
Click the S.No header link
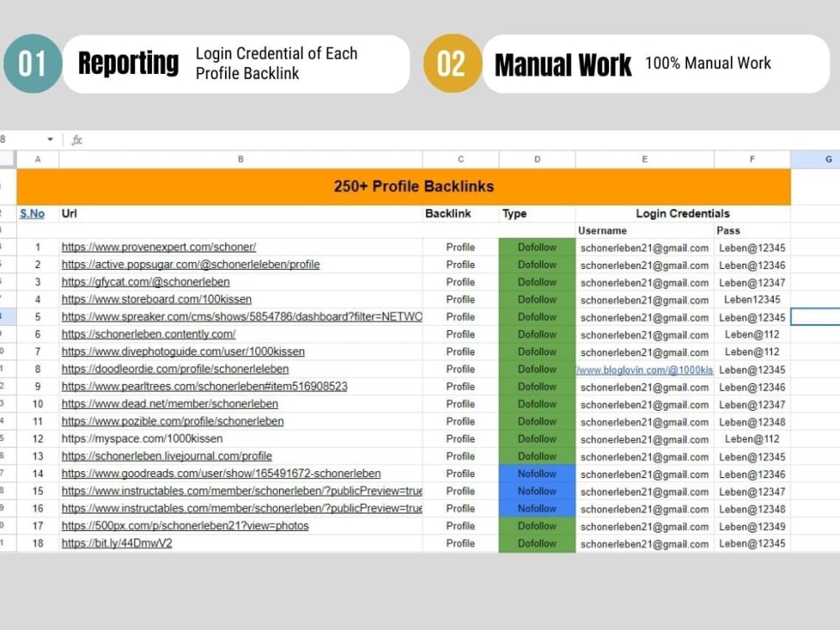pyautogui.click(x=32, y=213)
